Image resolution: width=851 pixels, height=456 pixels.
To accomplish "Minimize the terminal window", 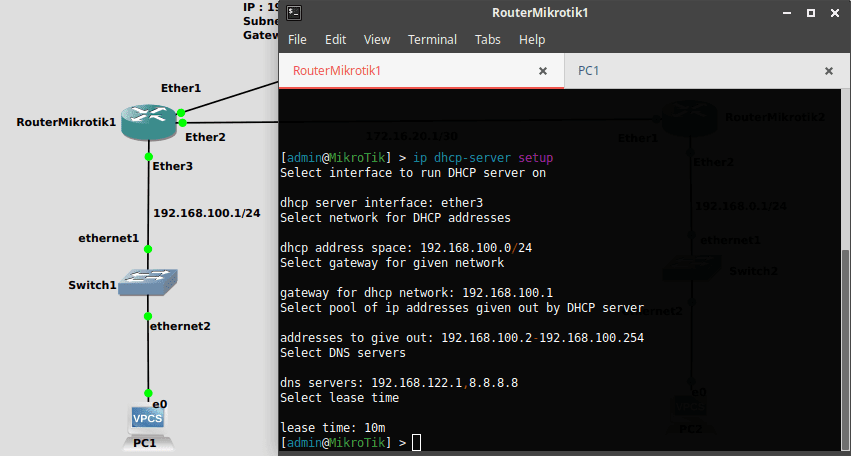I will (786, 13).
